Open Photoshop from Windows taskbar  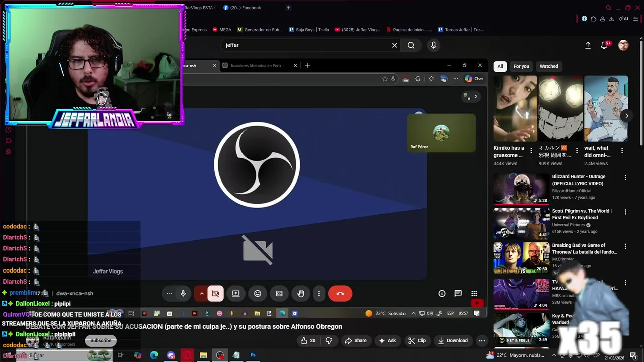[253, 355]
